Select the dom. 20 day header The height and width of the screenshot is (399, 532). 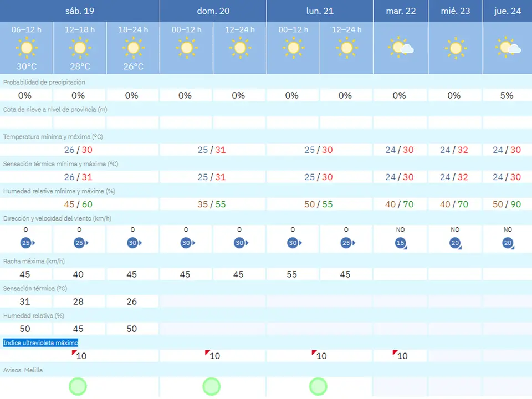[213, 11]
